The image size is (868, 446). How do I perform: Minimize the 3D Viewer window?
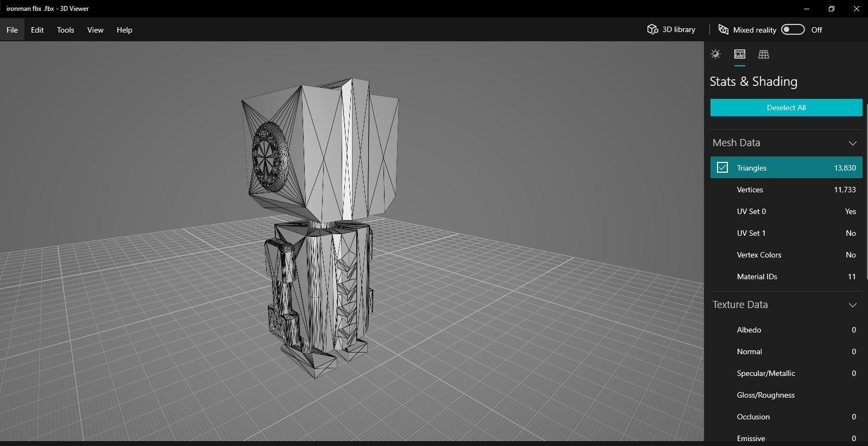[807, 9]
